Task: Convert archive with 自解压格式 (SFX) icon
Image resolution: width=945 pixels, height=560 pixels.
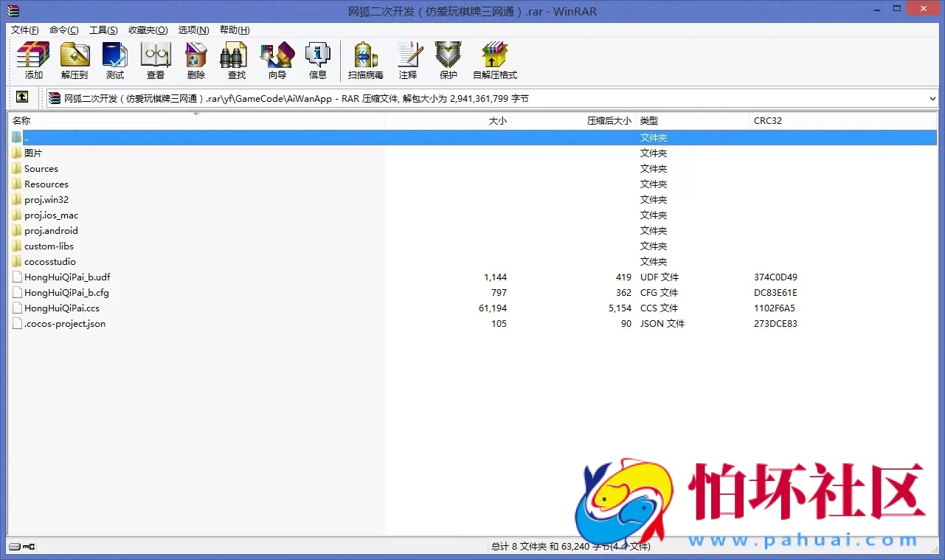Action: click(x=494, y=59)
